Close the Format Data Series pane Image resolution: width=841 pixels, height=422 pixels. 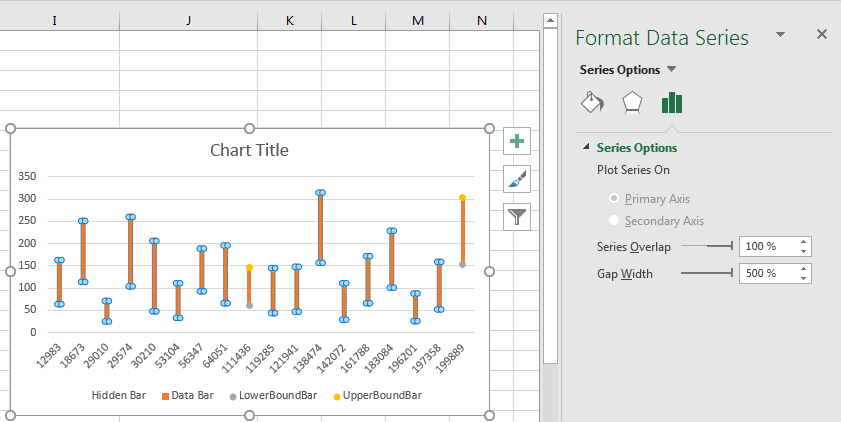pyautogui.click(x=822, y=34)
